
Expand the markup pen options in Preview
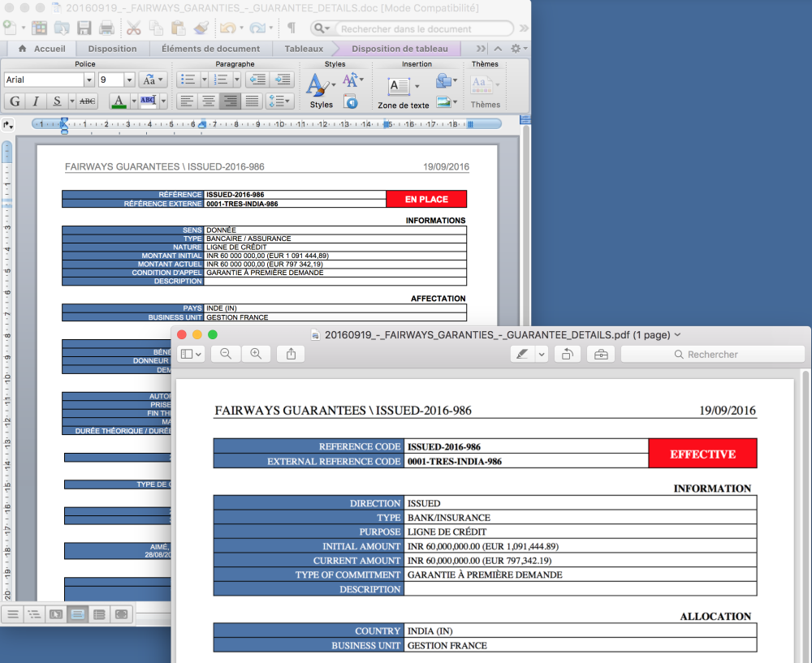(x=542, y=355)
